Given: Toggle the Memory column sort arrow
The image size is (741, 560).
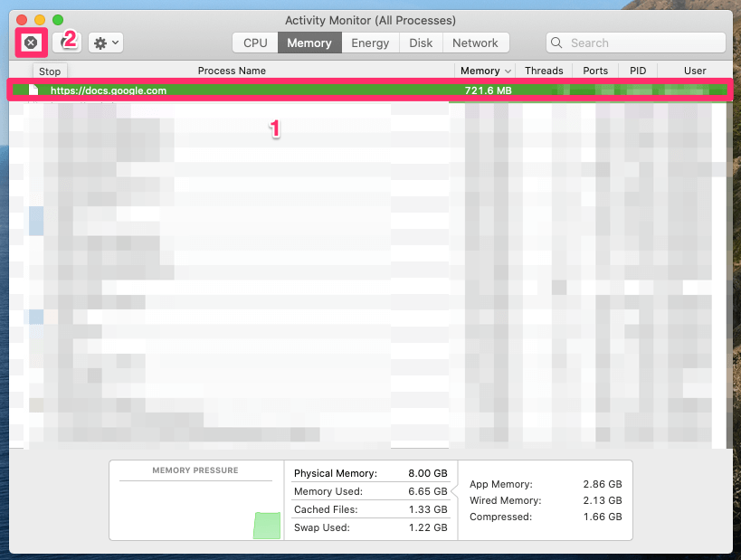Looking at the screenshot, I should 508,71.
